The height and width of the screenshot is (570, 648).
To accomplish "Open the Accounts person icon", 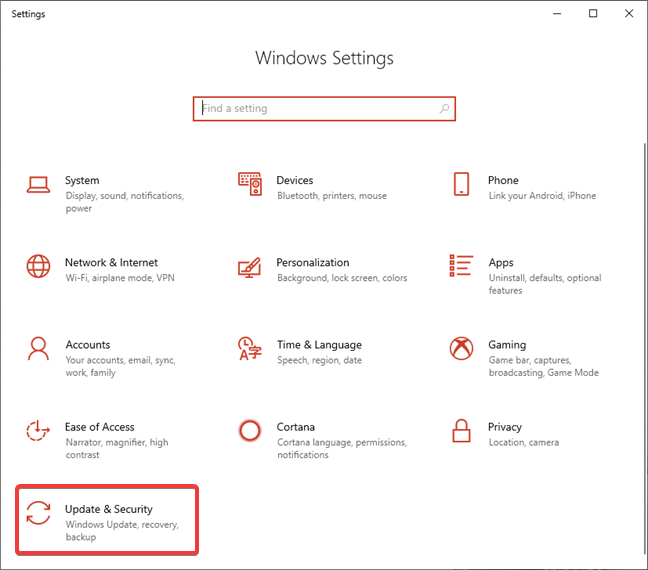I will [38, 348].
